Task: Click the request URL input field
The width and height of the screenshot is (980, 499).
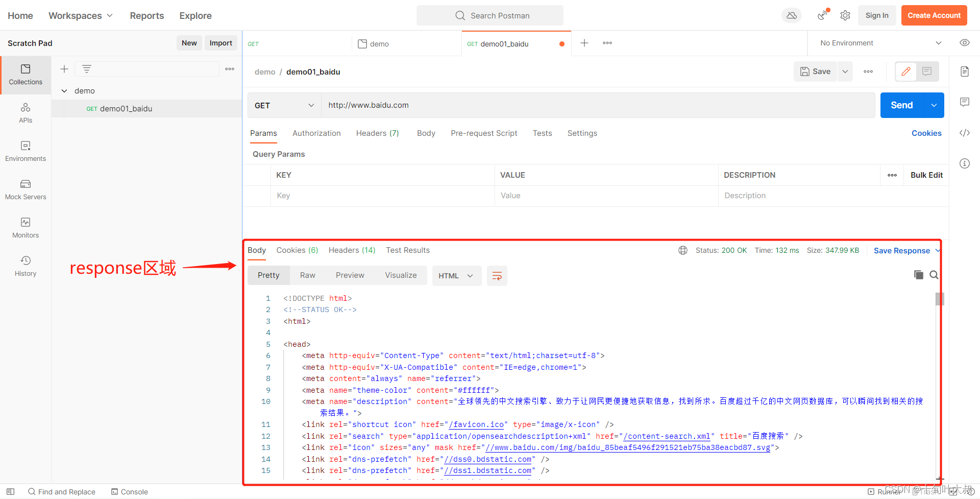Action: [x=598, y=105]
